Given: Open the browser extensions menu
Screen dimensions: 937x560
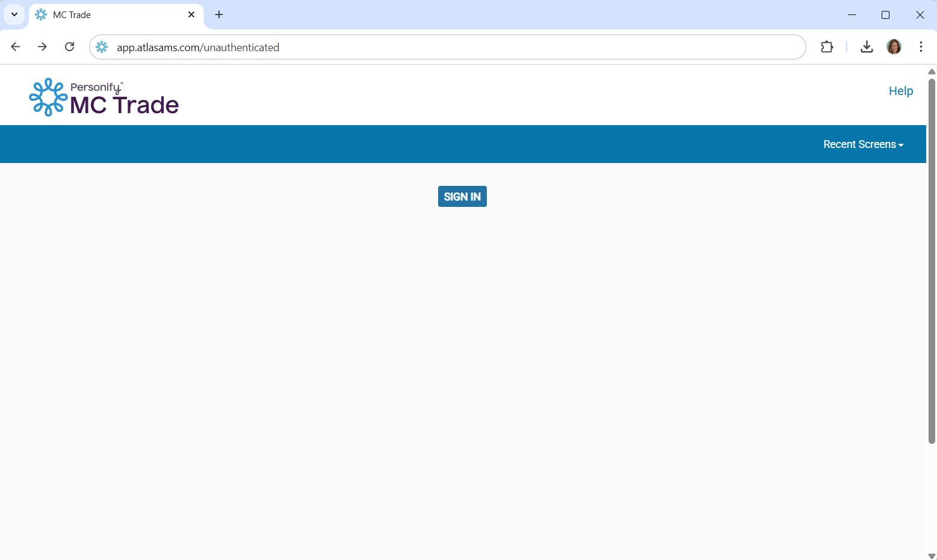Looking at the screenshot, I should (x=827, y=47).
